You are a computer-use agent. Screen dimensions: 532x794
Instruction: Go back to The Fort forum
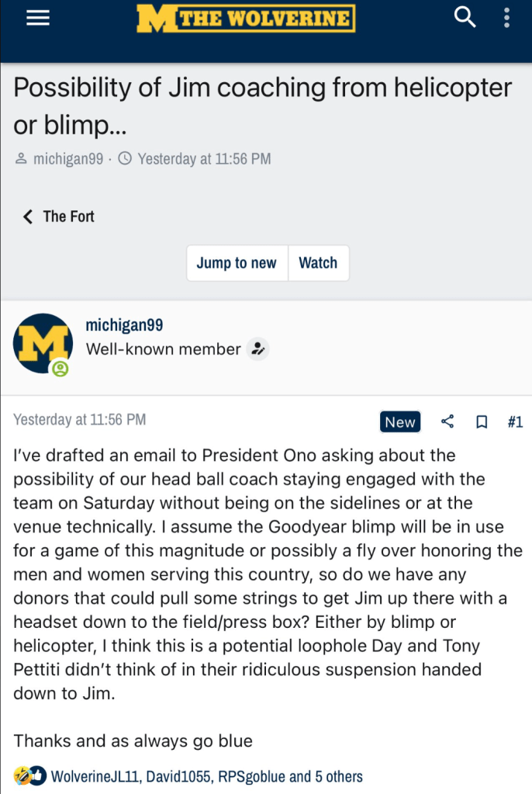[68, 217]
